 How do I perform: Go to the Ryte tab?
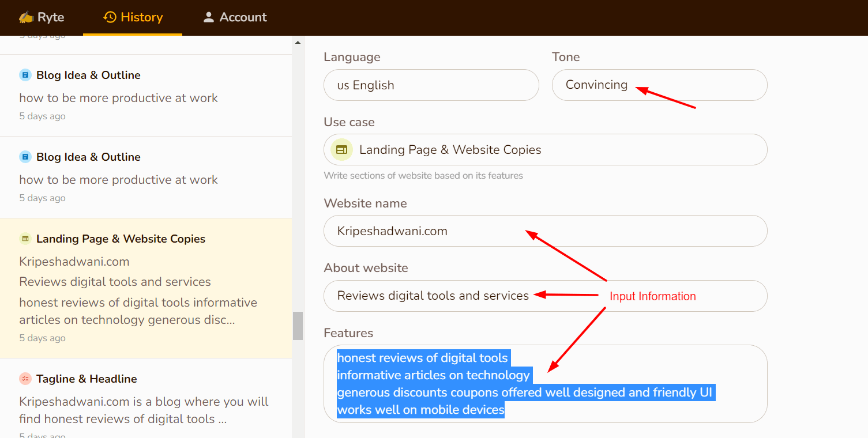click(x=42, y=17)
